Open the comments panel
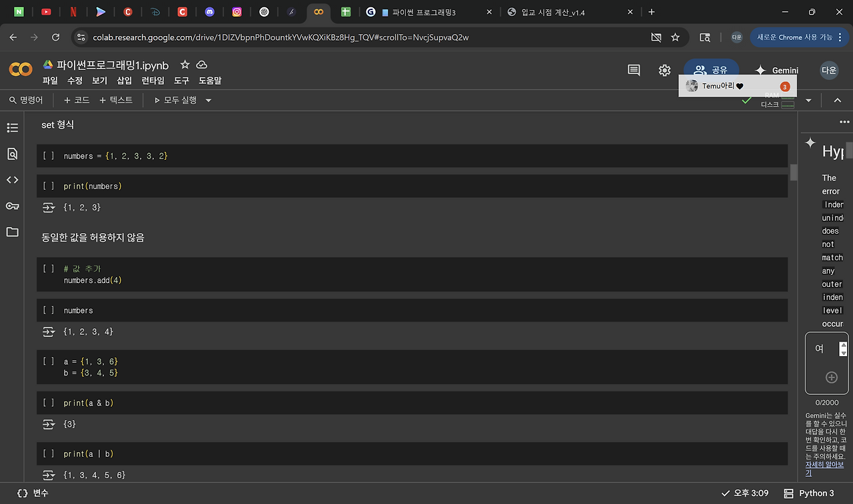853x504 pixels. [634, 70]
